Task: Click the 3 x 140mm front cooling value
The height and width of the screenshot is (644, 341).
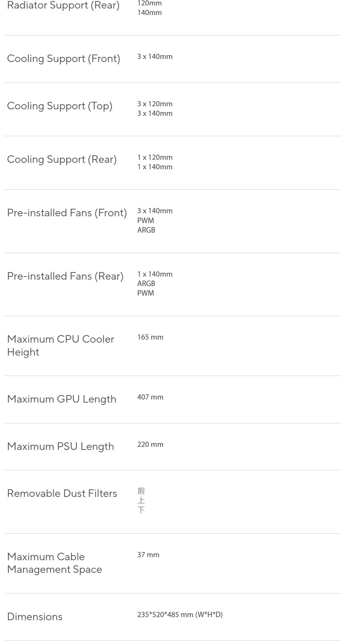Action: [x=155, y=57]
